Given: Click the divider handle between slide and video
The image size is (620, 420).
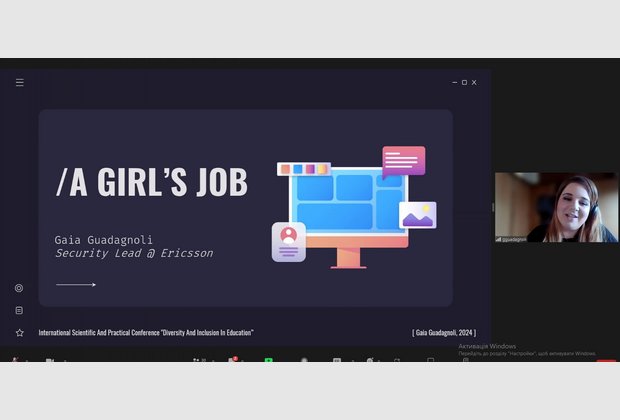Looking at the screenshot, I should click(x=491, y=207).
